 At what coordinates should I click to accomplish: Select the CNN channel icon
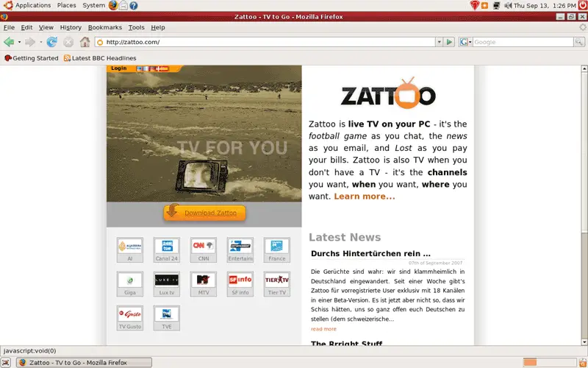(x=204, y=250)
